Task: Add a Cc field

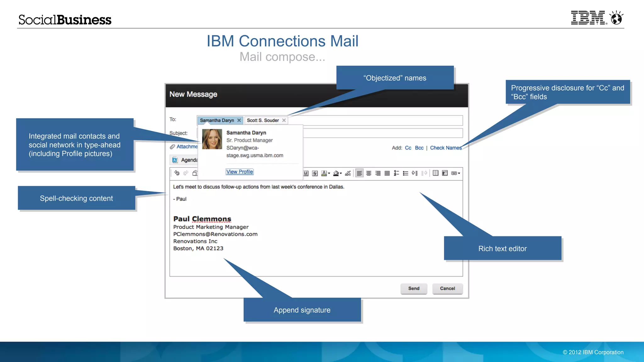Action: (408, 148)
